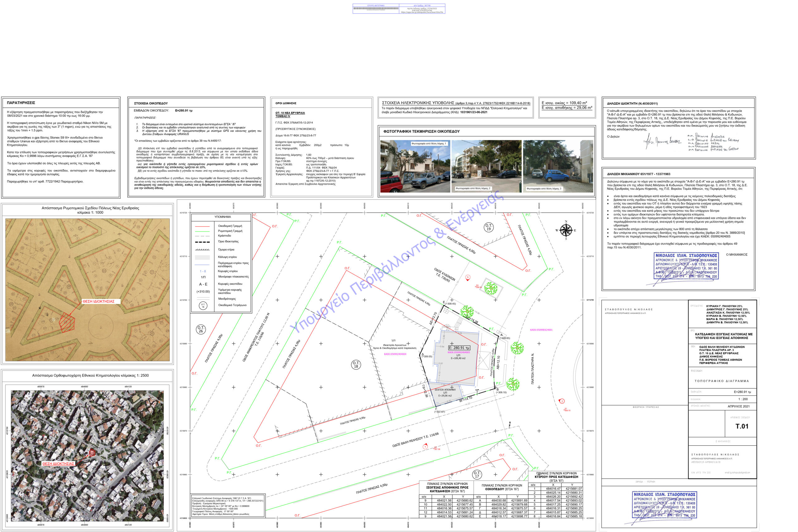Image resolution: width=798 pixels, height=532 pixels.
Task: Click the ΑΠΡΙΛΙΟΣ 2021 date in the title block
Action: click(739, 406)
